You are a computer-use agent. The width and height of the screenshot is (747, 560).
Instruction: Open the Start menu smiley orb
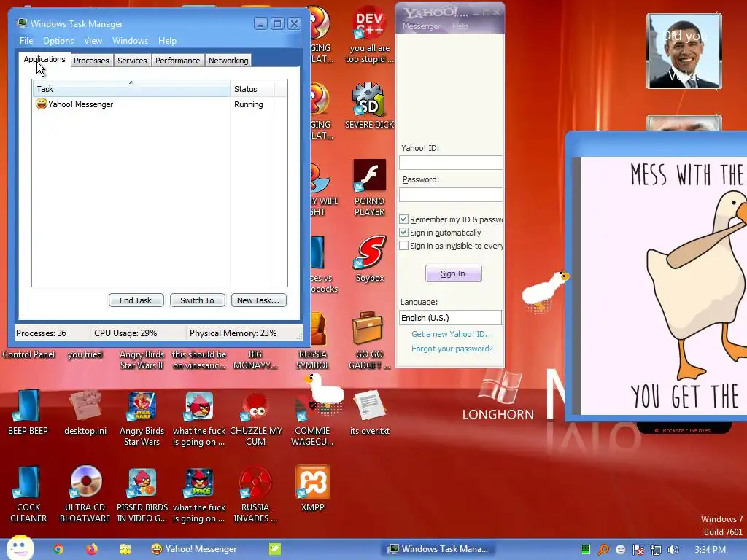pyautogui.click(x=20, y=548)
